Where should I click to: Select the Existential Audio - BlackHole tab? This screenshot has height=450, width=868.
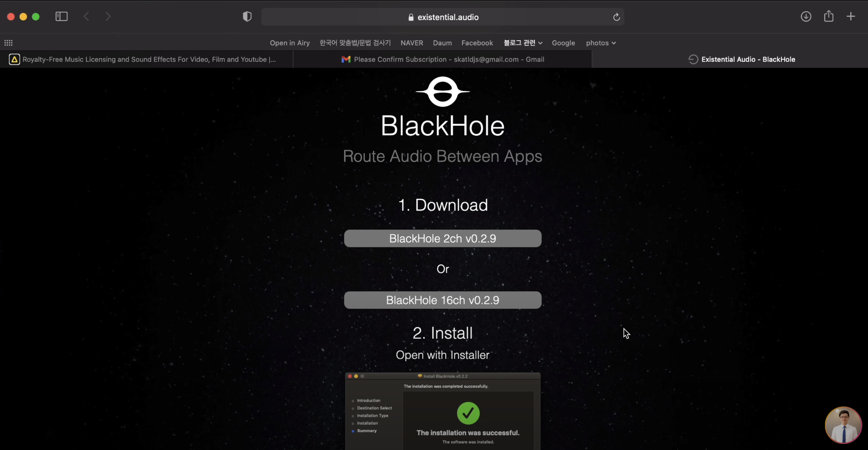point(730,59)
